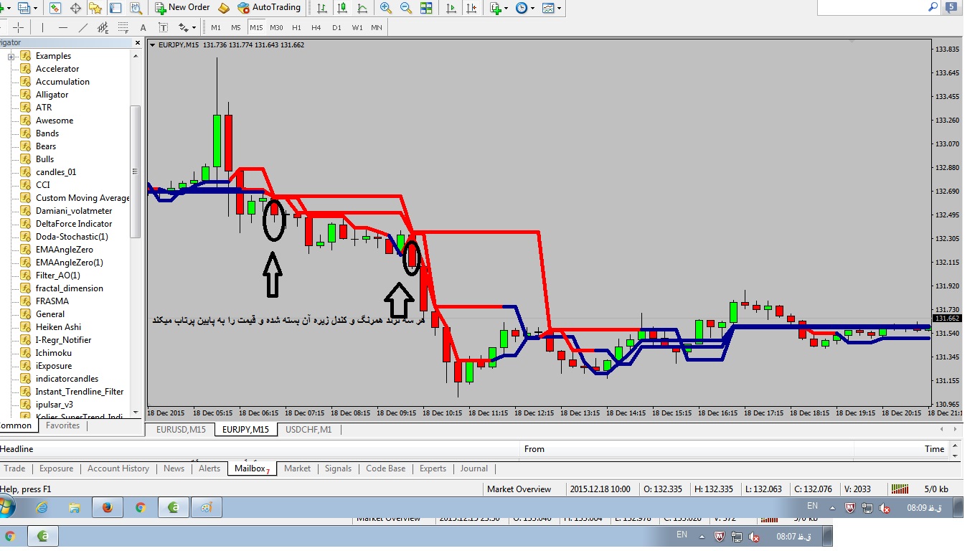Sort mailbox by Time column
Viewport: 980px width, 551px height.
901,449
